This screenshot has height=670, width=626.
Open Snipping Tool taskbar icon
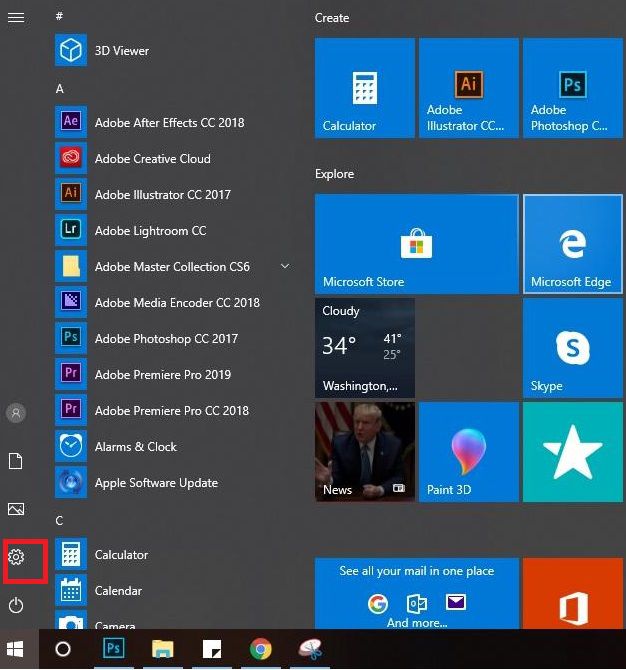pyautogui.click(x=310, y=649)
